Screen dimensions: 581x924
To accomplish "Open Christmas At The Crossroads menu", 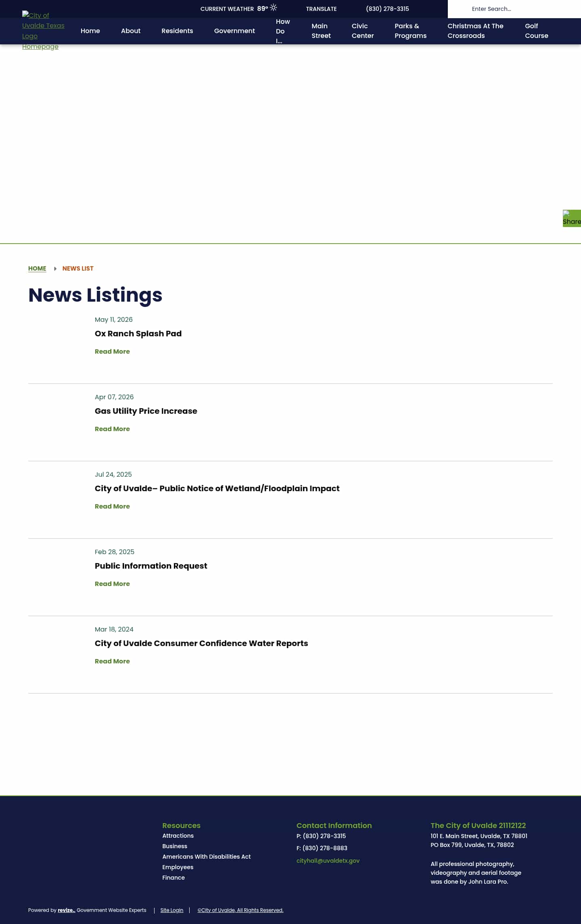I will point(475,31).
